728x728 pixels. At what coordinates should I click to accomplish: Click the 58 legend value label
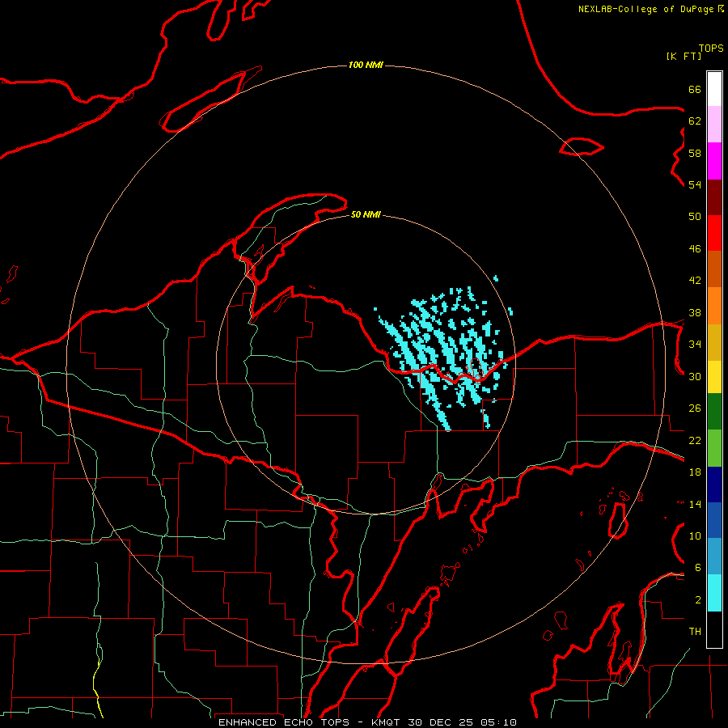click(695, 153)
